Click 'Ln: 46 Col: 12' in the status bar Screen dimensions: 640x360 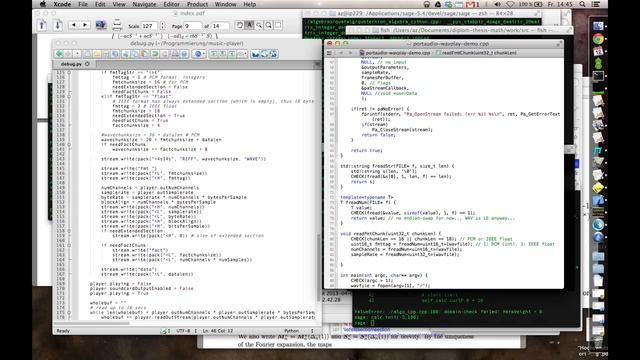[218, 331]
